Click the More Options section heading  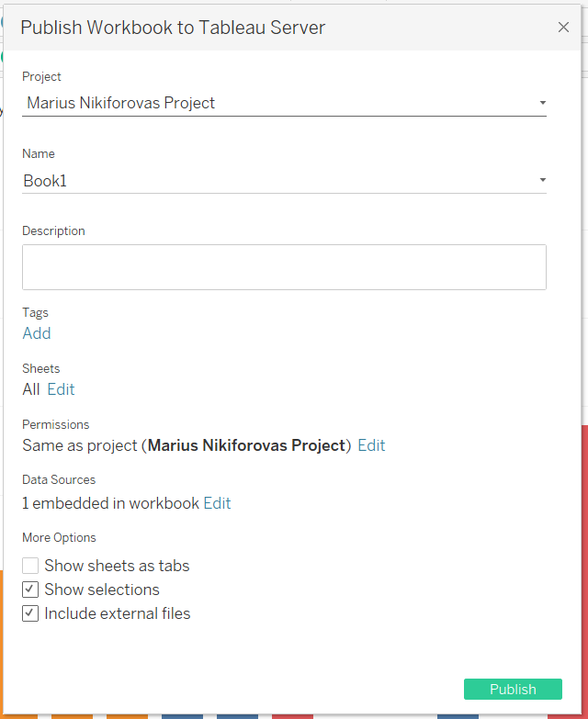pyautogui.click(x=59, y=537)
